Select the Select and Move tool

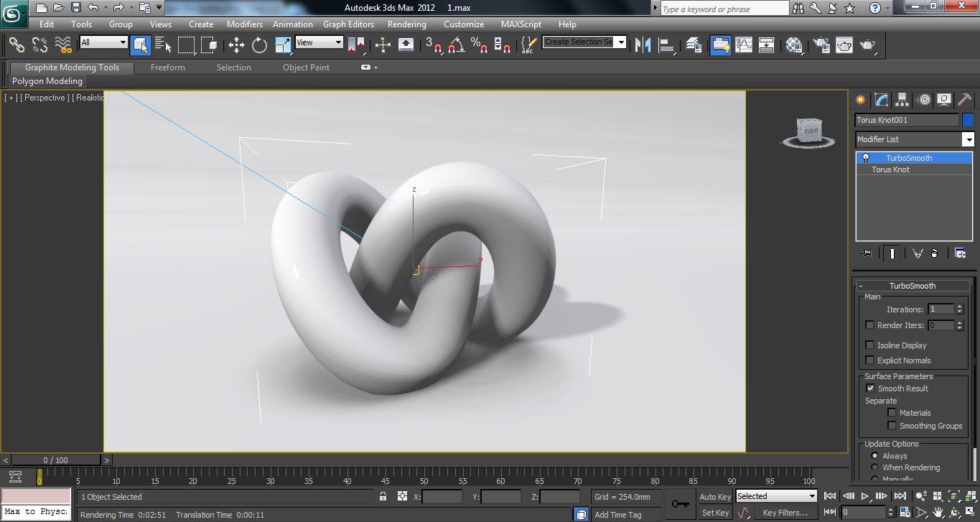(237, 45)
